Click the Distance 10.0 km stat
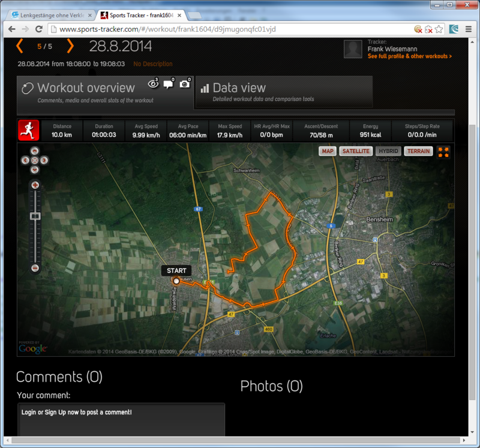The image size is (480, 448). 62,131
